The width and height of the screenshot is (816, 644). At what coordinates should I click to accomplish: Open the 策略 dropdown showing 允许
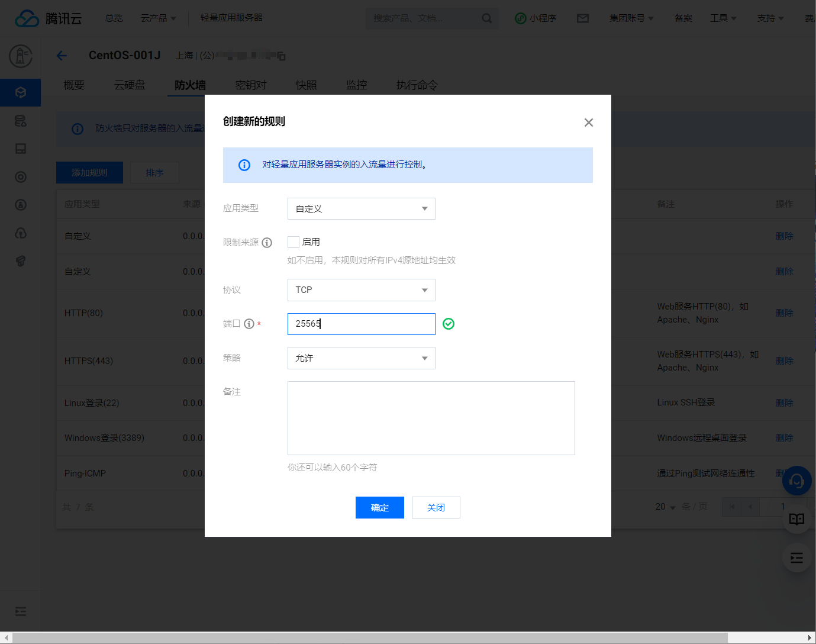click(362, 358)
